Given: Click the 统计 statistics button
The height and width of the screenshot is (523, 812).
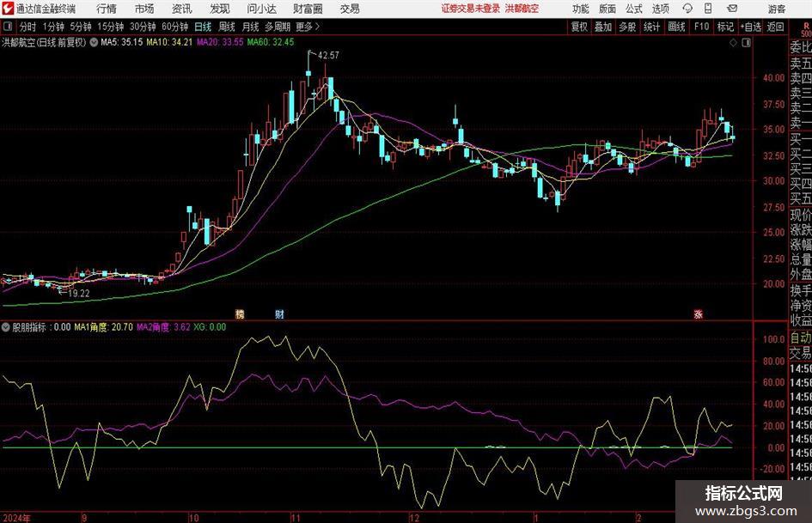Looking at the screenshot, I should pyautogui.click(x=651, y=27).
